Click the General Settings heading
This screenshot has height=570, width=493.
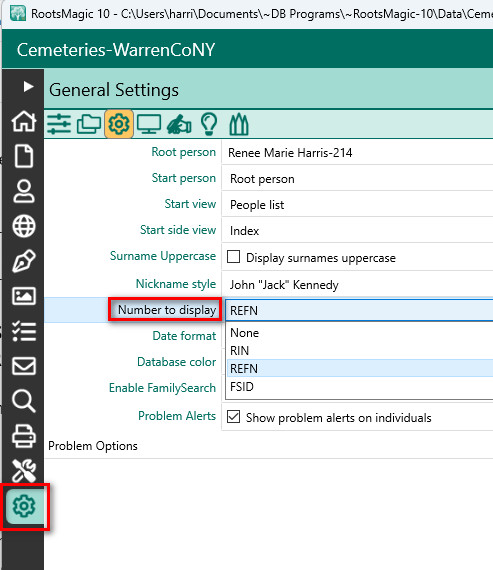[114, 90]
